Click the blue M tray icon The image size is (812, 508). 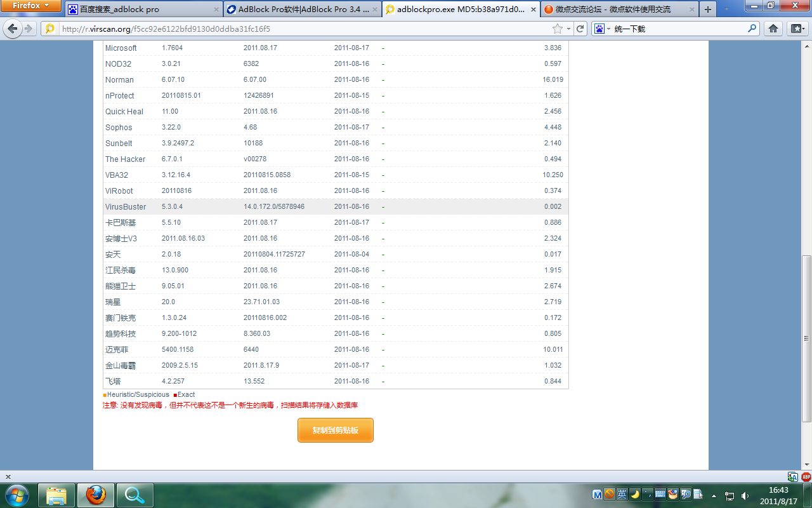(597, 494)
